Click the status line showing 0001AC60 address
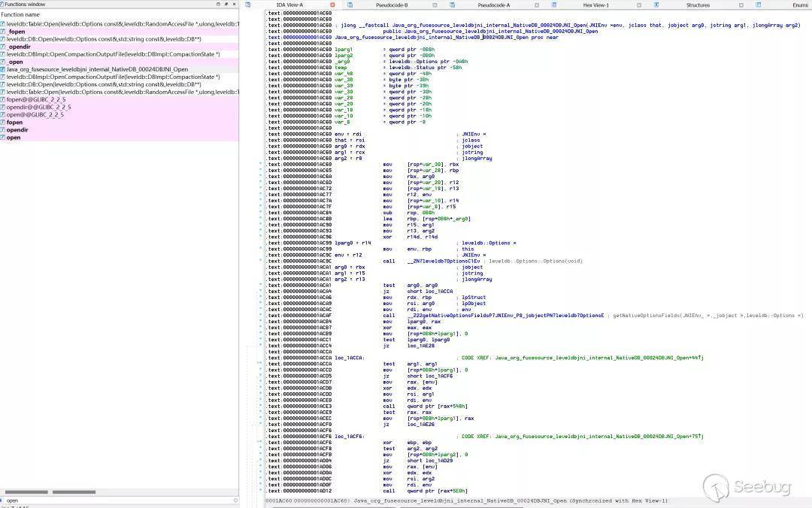This screenshot has height=508, width=812. coord(467,500)
